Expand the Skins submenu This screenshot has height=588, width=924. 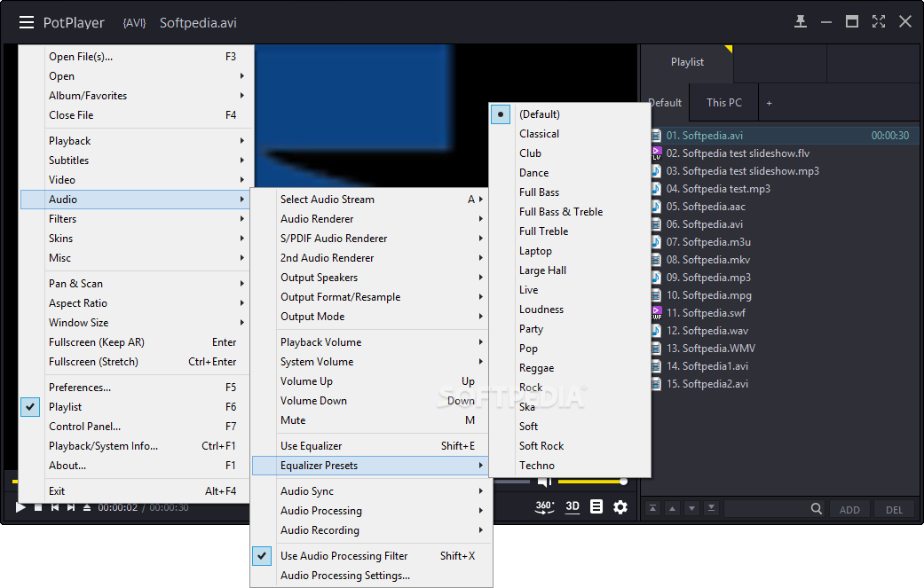point(136,239)
